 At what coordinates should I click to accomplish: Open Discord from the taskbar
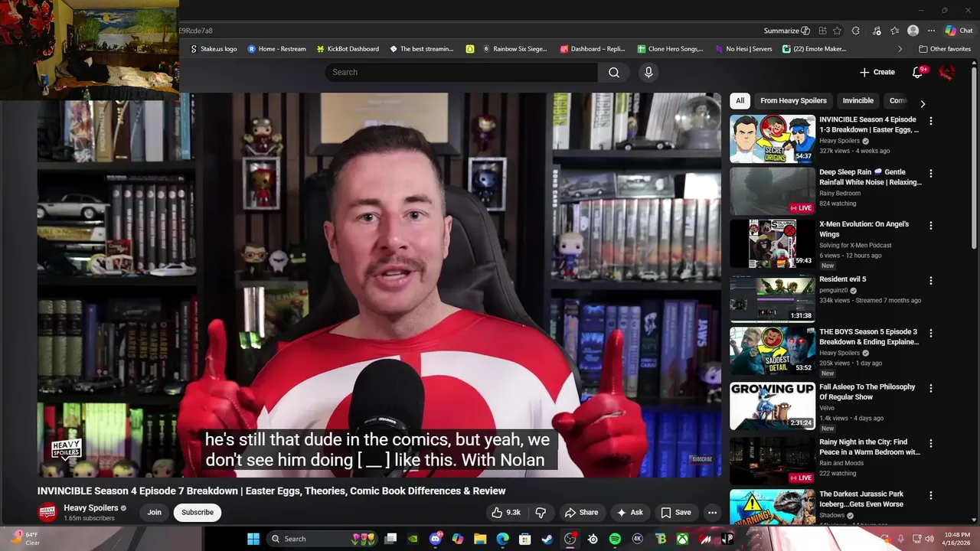tap(436, 539)
